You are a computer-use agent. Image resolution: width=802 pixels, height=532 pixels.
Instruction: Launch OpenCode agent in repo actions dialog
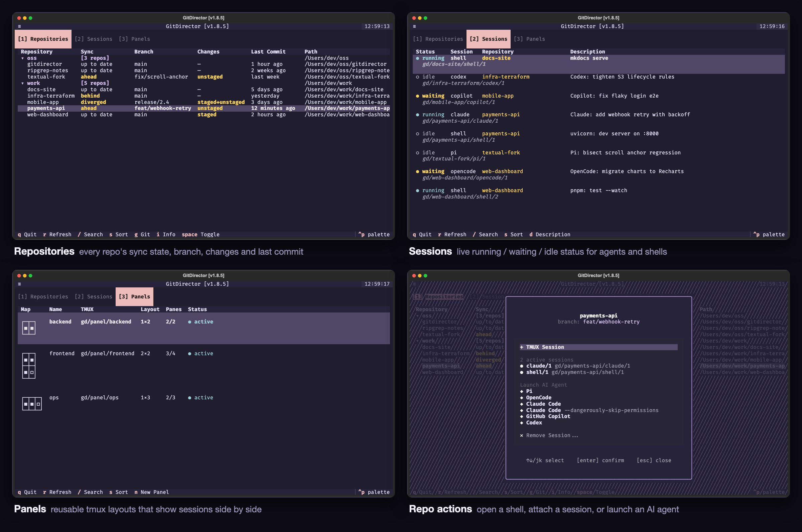(x=538, y=398)
